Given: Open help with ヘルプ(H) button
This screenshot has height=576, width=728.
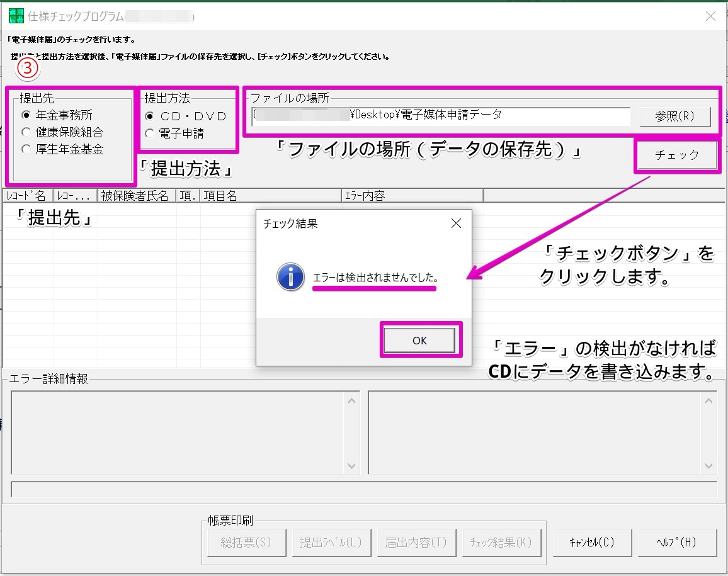Looking at the screenshot, I should point(676,542).
